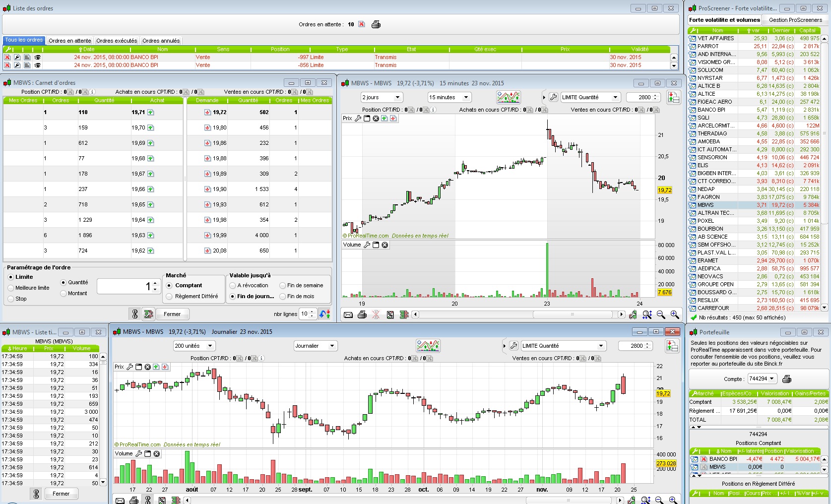
Task: Click the order quantity input field
Action: tap(128, 286)
